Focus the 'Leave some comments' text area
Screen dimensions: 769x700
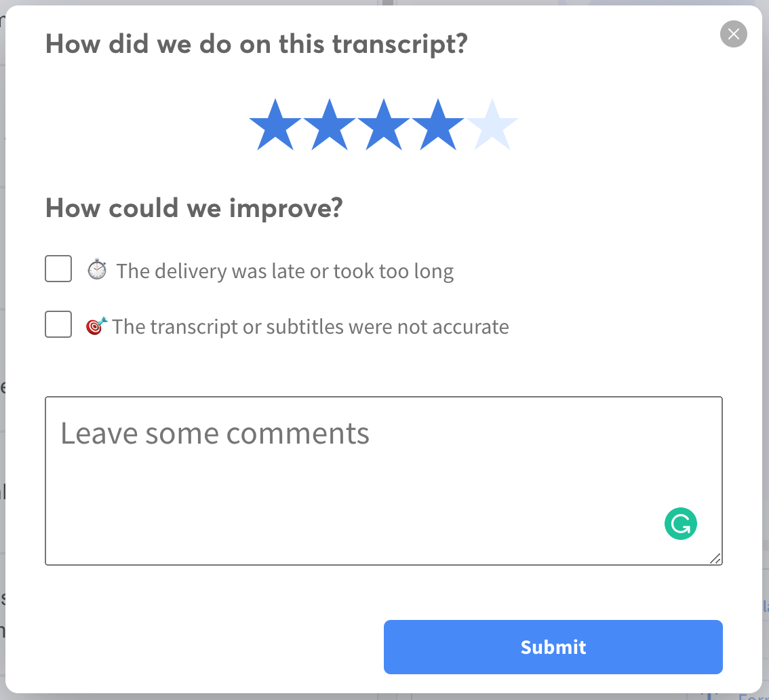pos(384,481)
